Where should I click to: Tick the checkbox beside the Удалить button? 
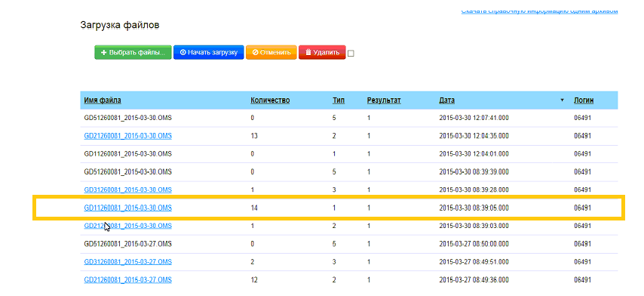click(351, 54)
